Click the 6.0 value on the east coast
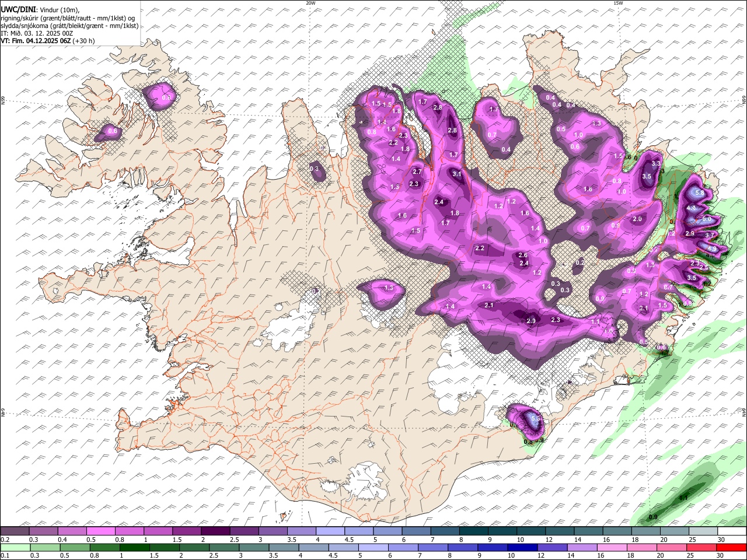 tap(706, 219)
